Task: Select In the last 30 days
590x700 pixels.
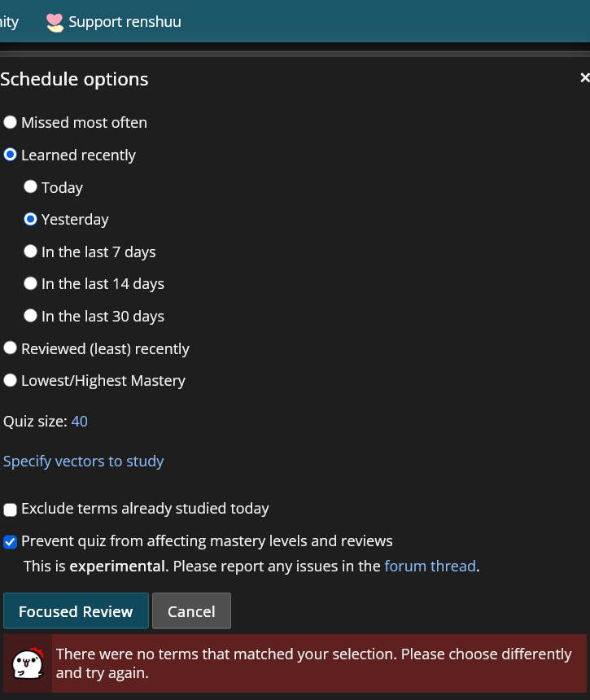Action: 30,316
